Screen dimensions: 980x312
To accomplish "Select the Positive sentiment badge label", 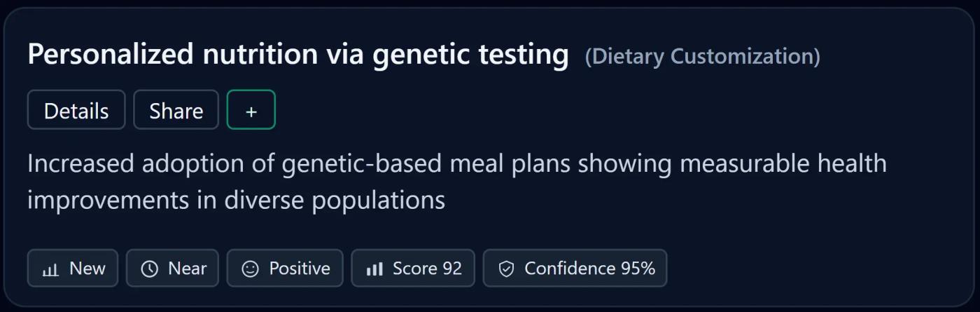I will pyautogui.click(x=300, y=269).
